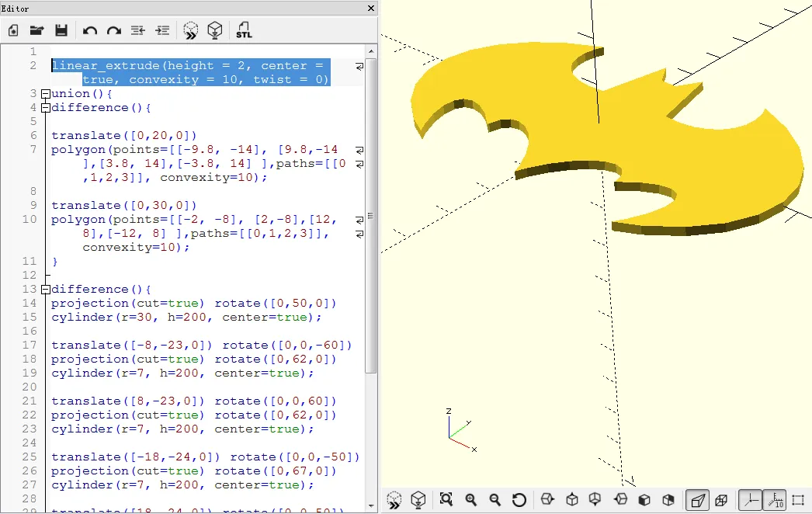Redo the last undone edit
The height and width of the screenshot is (514, 812).
114,30
